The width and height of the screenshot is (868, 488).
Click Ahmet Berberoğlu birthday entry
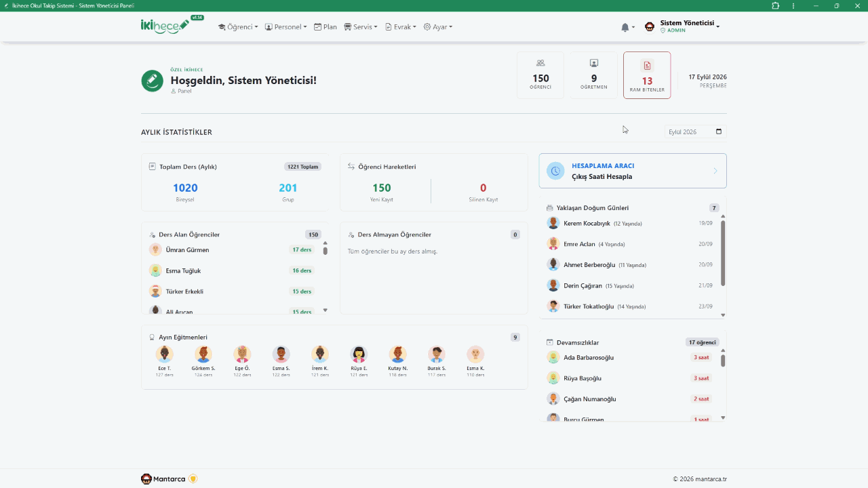pos(630,265)
